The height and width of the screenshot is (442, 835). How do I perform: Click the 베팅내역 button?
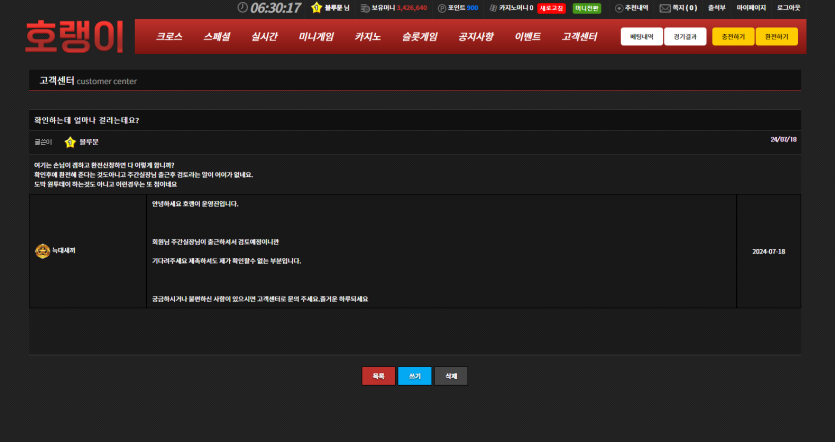pos(642,37)
